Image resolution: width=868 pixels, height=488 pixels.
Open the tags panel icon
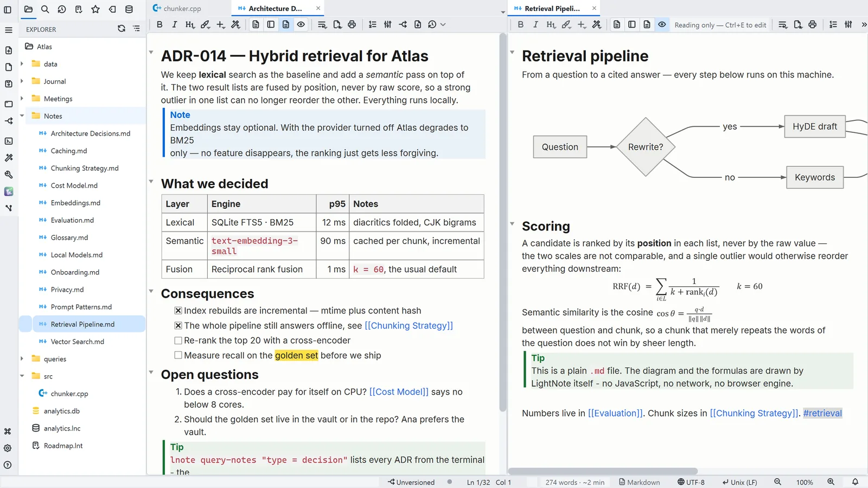pos(112,9)
